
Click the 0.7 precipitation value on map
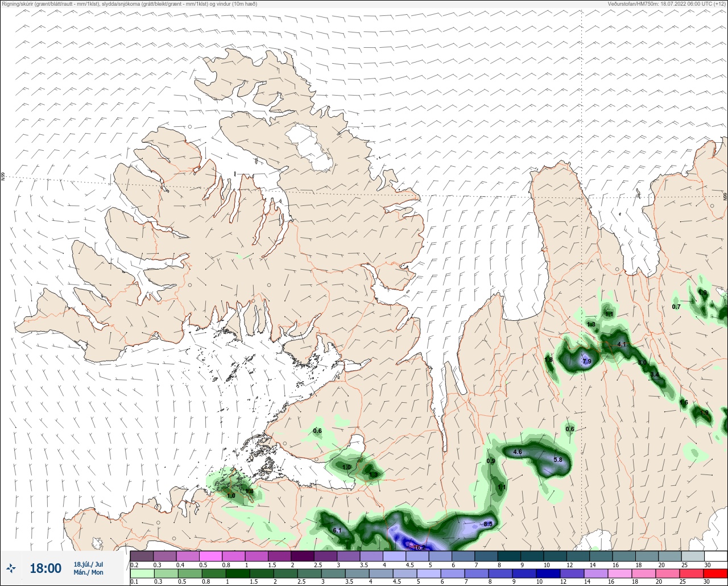click(x=676, y=307)
